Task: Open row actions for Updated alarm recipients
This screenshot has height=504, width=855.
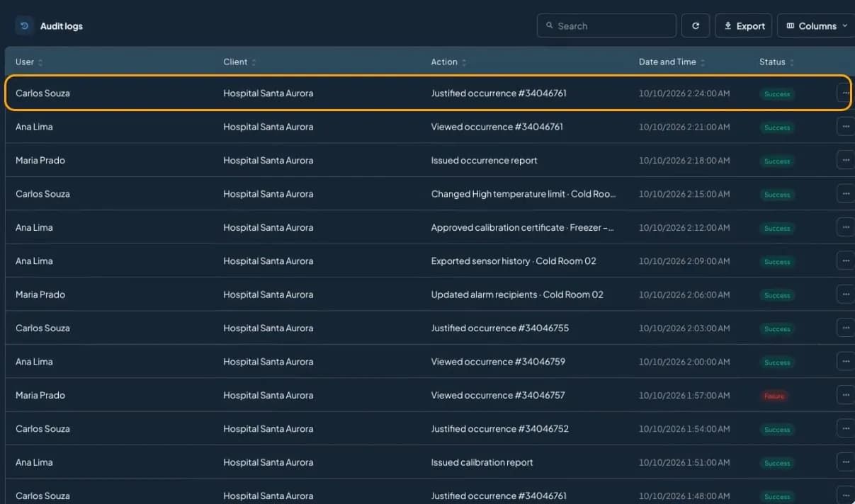Action: click(845, 294)
